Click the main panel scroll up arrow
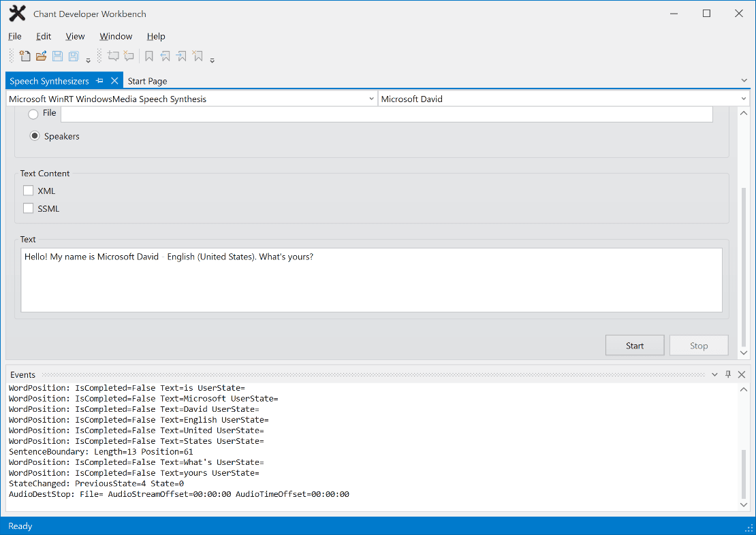 pyautogui.click(x=744, y=113)
